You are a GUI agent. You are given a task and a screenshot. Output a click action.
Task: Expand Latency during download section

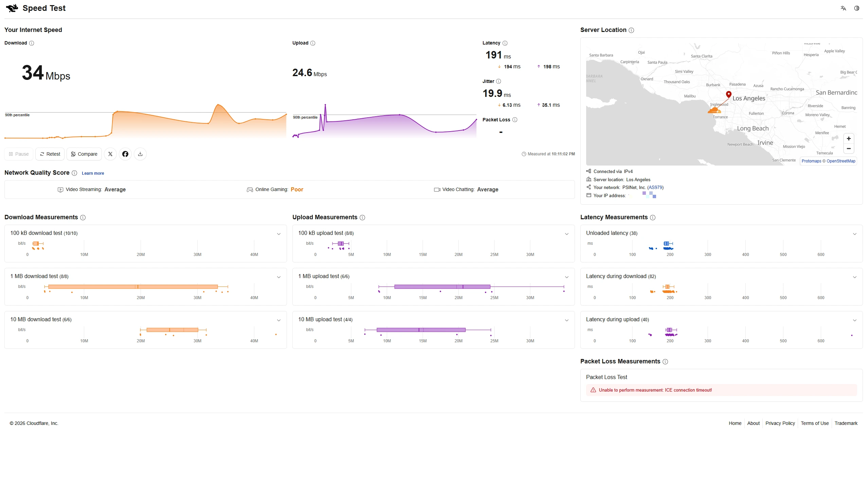(855, 277)
